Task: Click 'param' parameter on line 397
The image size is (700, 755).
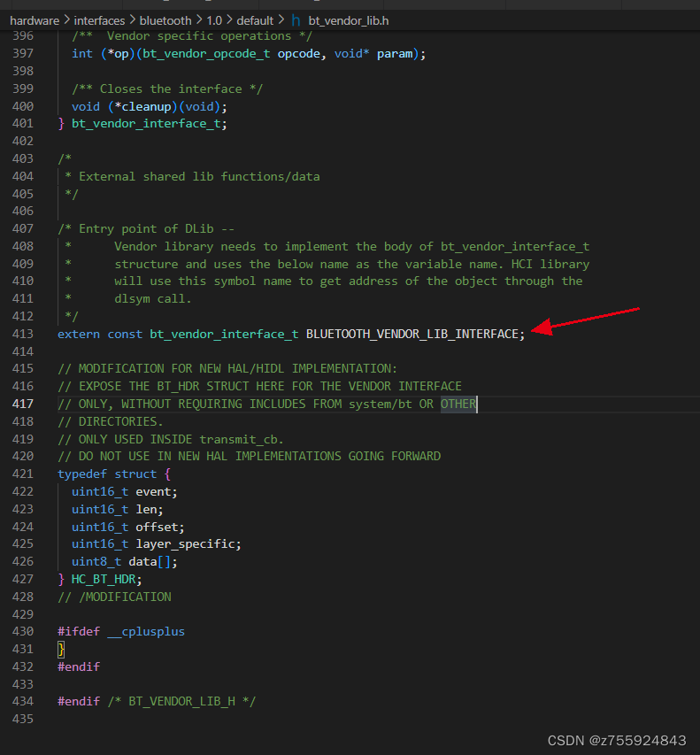Action: [x=395, y=53]
